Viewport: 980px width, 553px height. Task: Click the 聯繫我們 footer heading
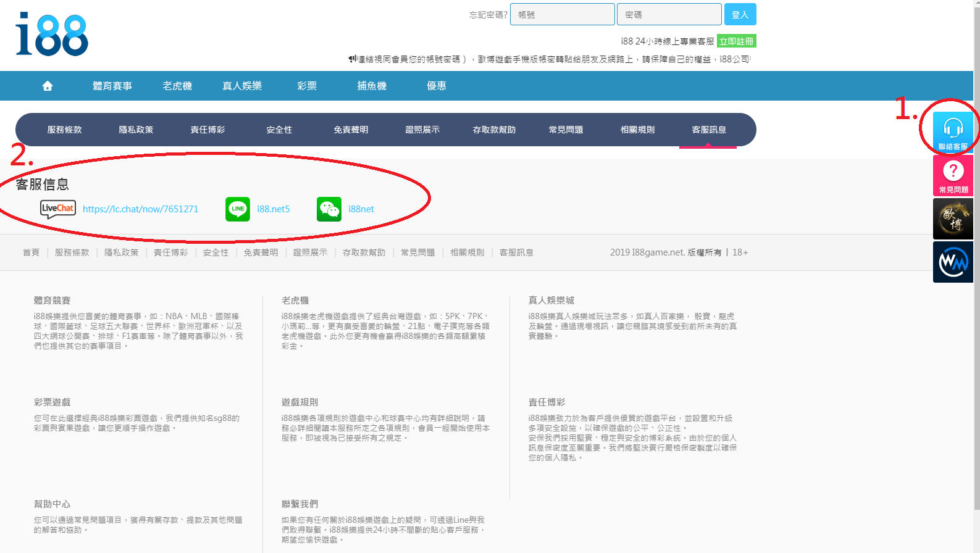[x=300, y=504]
